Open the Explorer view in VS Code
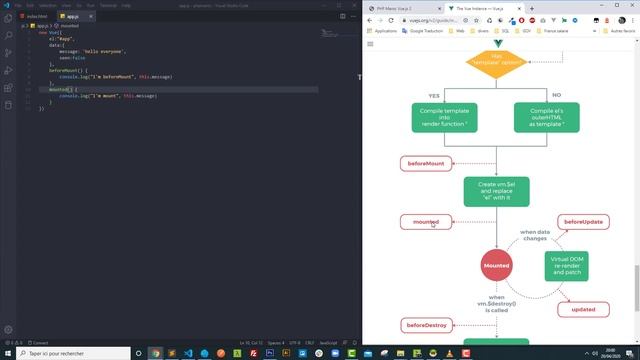The height and width of the screenshot is (360, 640). click(x=8, y=19)
